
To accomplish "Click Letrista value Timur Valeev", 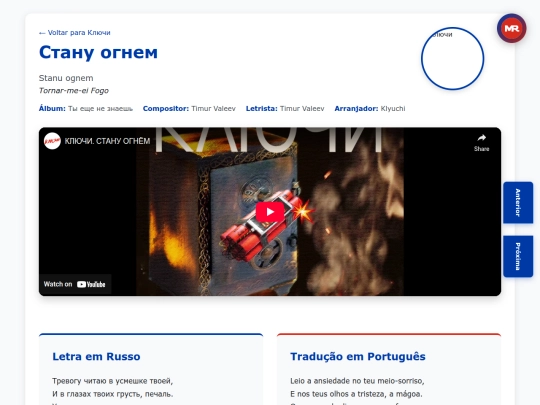I will coord(302,108).
